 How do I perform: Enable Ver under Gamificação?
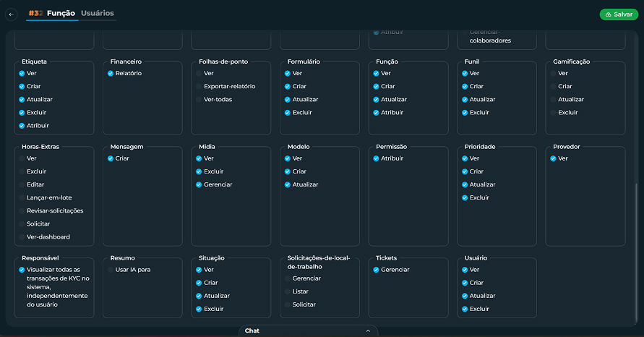click(553, 74)
